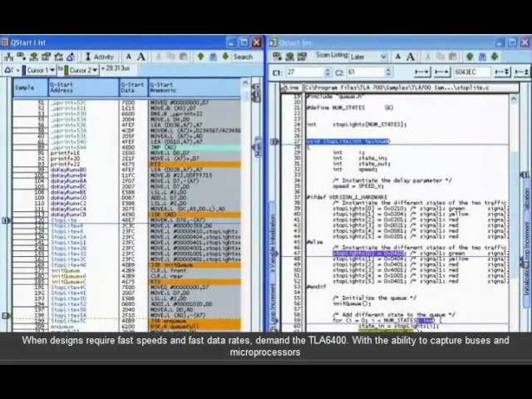Click the QStart List scrollbar up arrow
Viewport: 532px width, 399px height.
246,82
